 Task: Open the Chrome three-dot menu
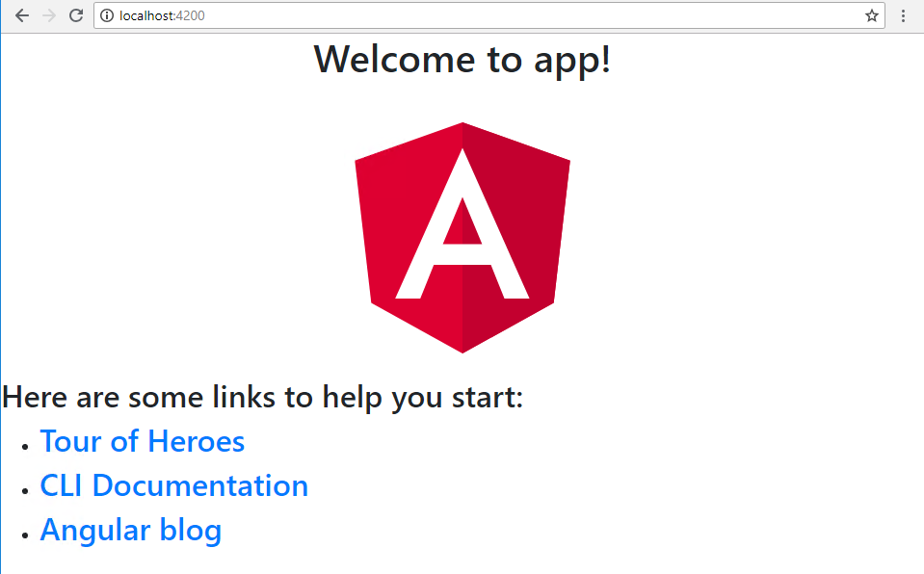[903, 15]
